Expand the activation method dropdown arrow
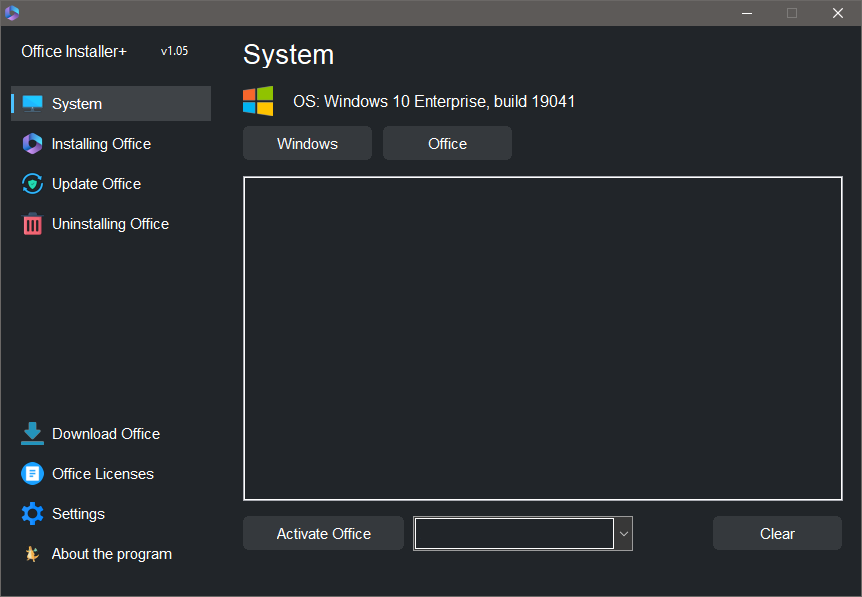 coord(624,534)
